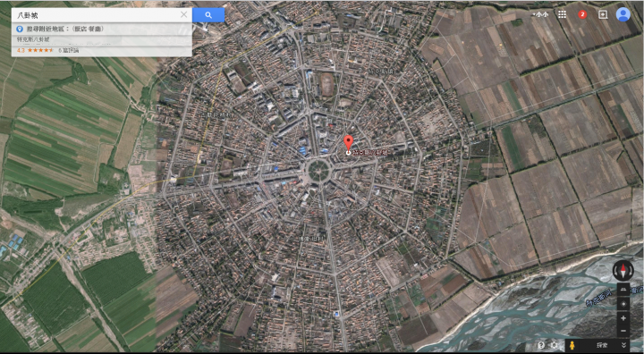Click the river name label on the map
The width and height of the screenshot is (644, 354).
pyautogui.click(x=598, y=298)
